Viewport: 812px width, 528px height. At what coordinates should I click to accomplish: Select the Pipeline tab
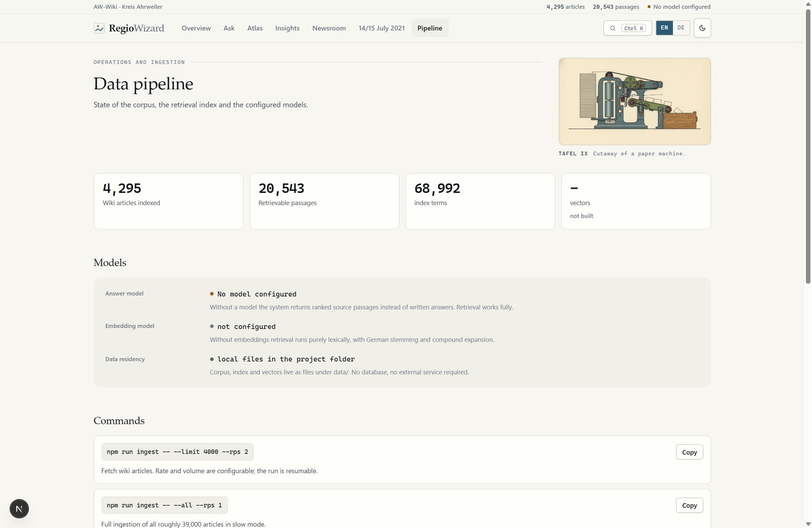point(430,28)
